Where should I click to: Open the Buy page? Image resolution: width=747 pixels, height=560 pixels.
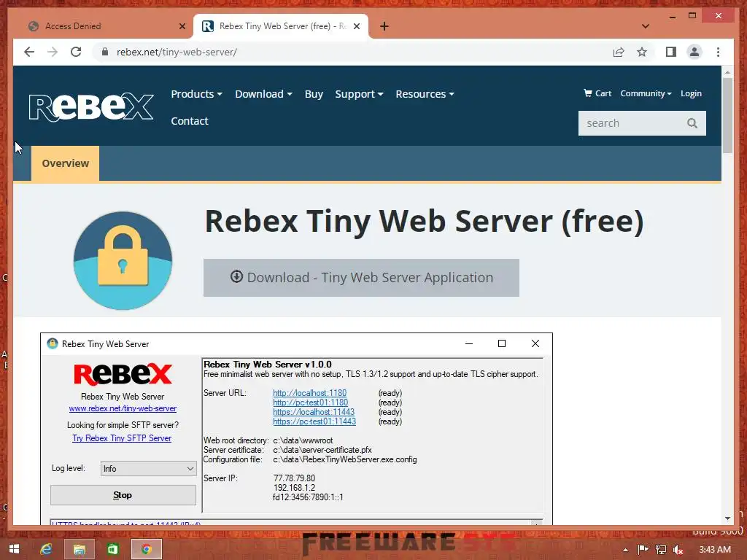[314, 94]
